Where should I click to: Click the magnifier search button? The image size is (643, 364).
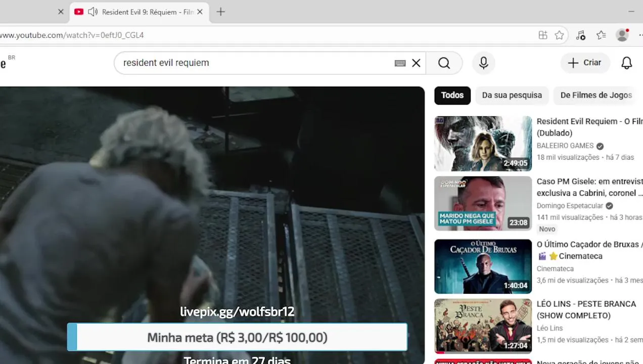[444, 63]
